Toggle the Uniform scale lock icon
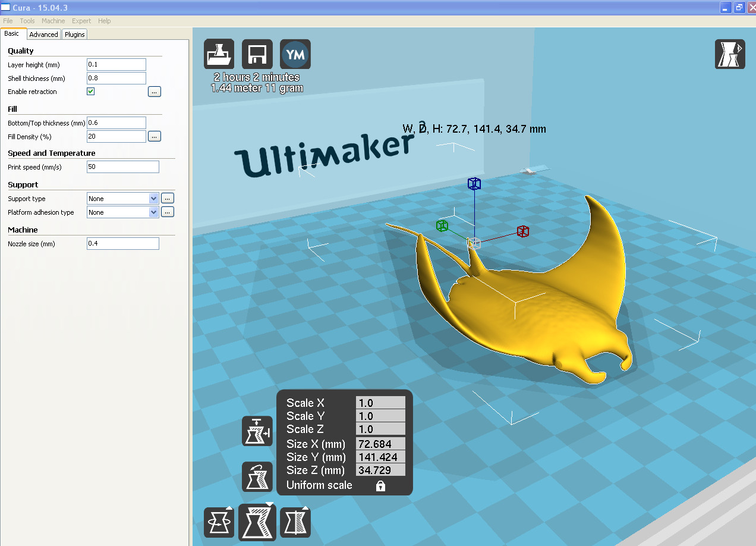This screenshot has height=546, width=756. [380, 486]
